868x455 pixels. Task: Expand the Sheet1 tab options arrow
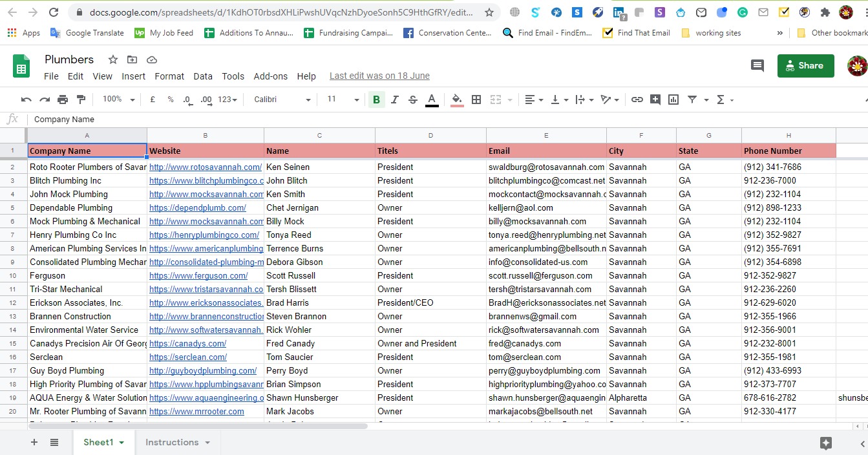pyautogui.click(x=122, y=443)
